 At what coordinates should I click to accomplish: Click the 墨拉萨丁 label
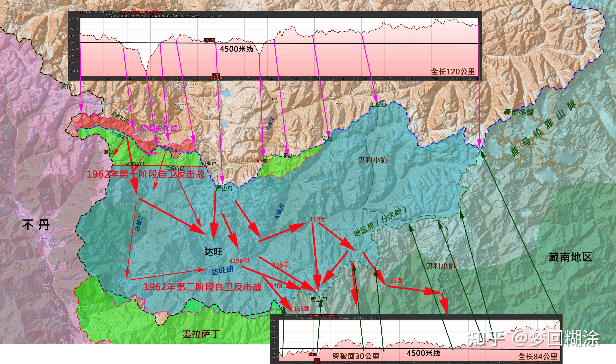[x=201, y=334]
